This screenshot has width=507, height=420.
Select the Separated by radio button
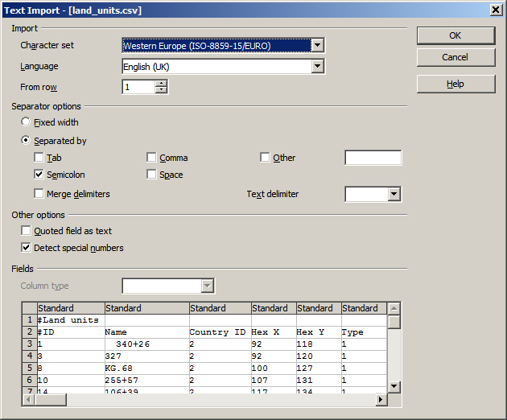tap(26, 140)
